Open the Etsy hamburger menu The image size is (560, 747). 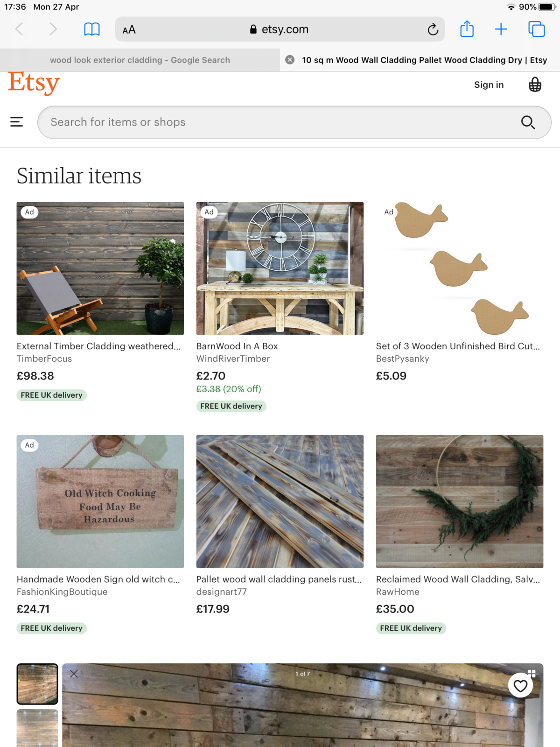(17, 122)
